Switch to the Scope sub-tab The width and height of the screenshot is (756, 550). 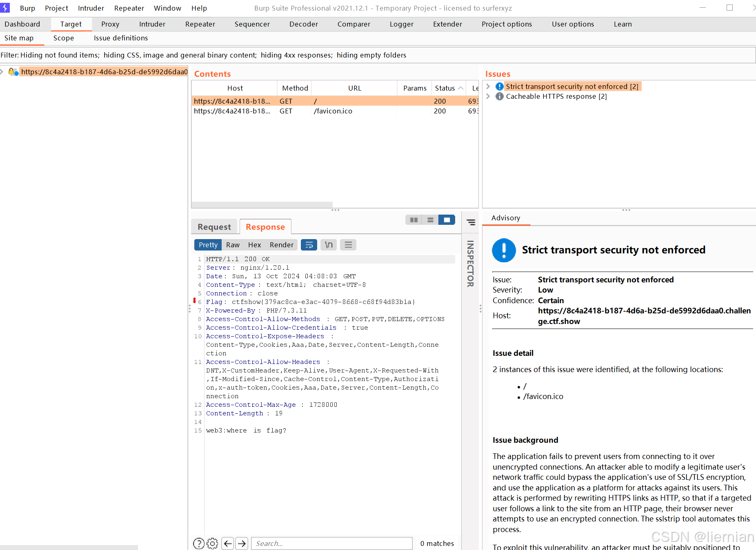coord(64,38)
